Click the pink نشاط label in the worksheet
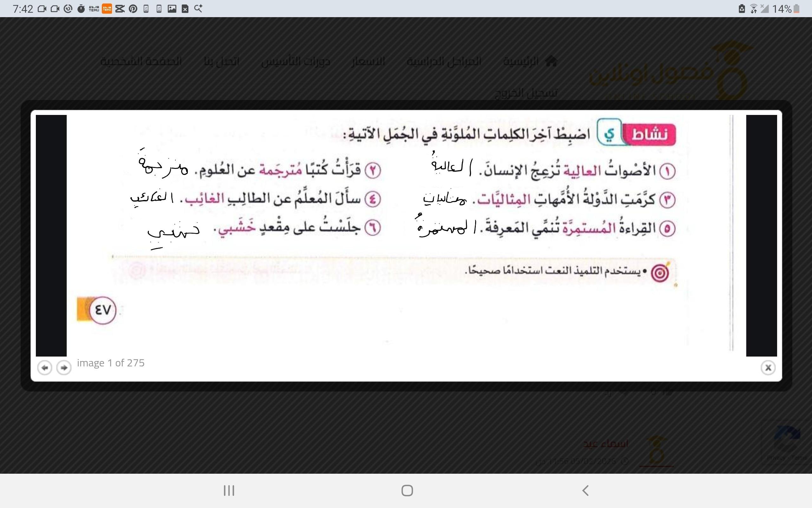 pyautogui.click(x=649, y=134)
